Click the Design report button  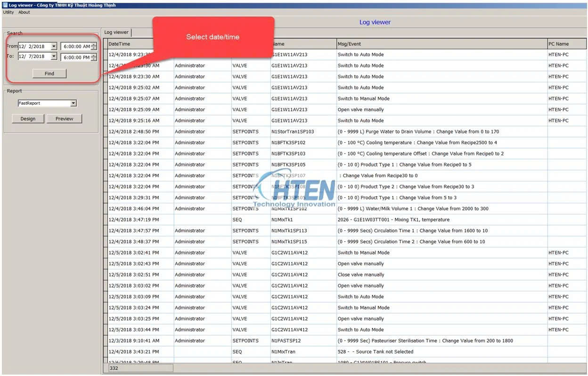28,119
